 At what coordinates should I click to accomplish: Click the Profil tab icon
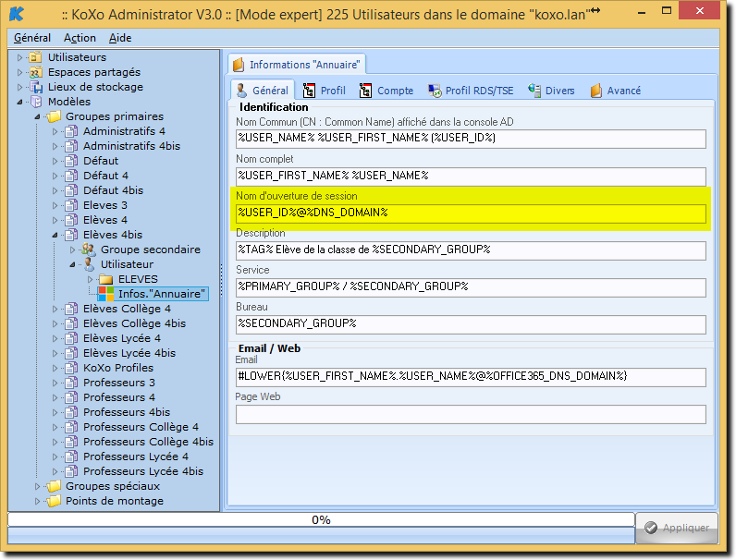point(309,91)
